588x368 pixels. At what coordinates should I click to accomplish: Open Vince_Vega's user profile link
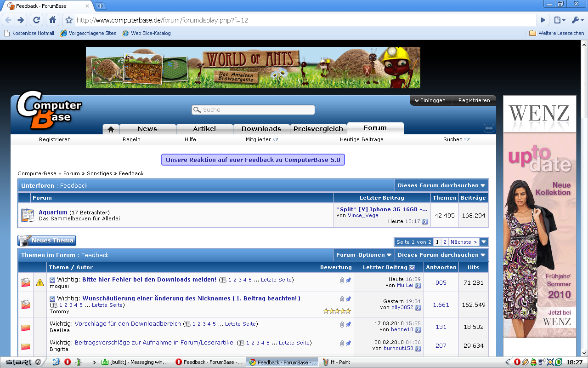363,215
